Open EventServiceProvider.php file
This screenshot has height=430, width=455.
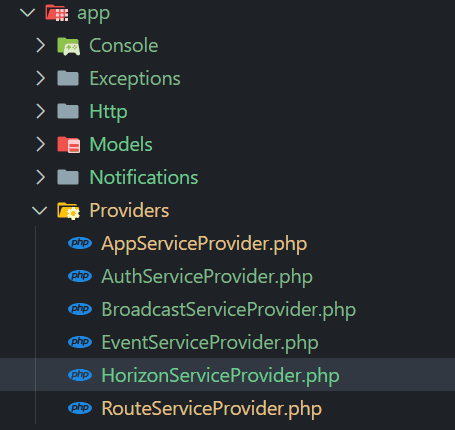[210, 343]
